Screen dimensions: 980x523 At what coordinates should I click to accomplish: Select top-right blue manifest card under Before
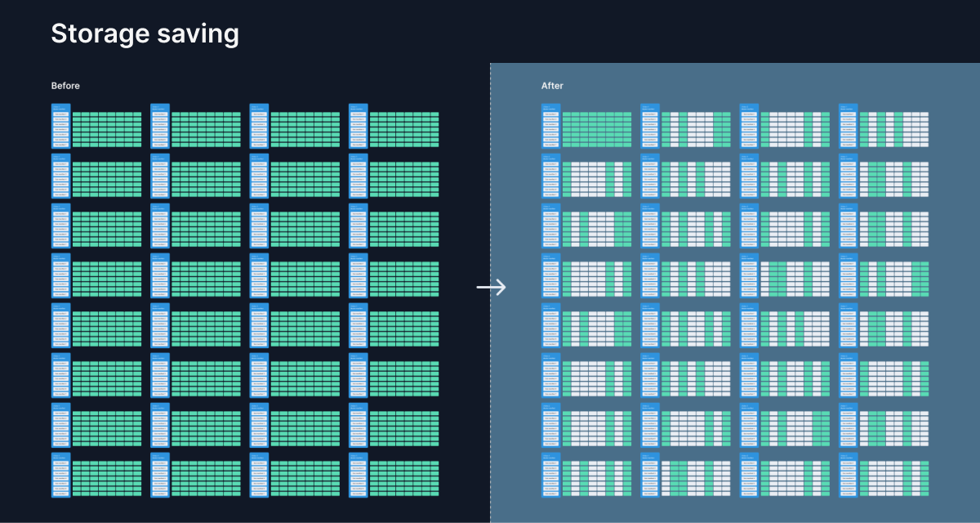[359, 127]
